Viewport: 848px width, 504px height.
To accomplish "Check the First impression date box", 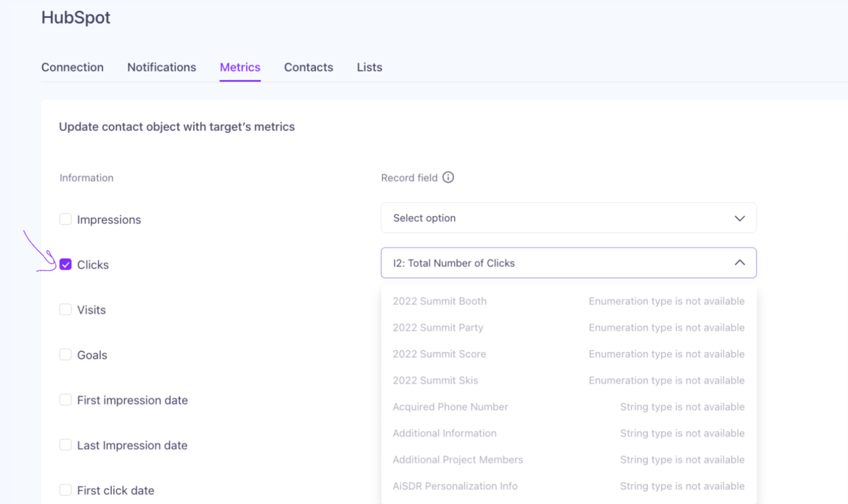I will point(66,400).
